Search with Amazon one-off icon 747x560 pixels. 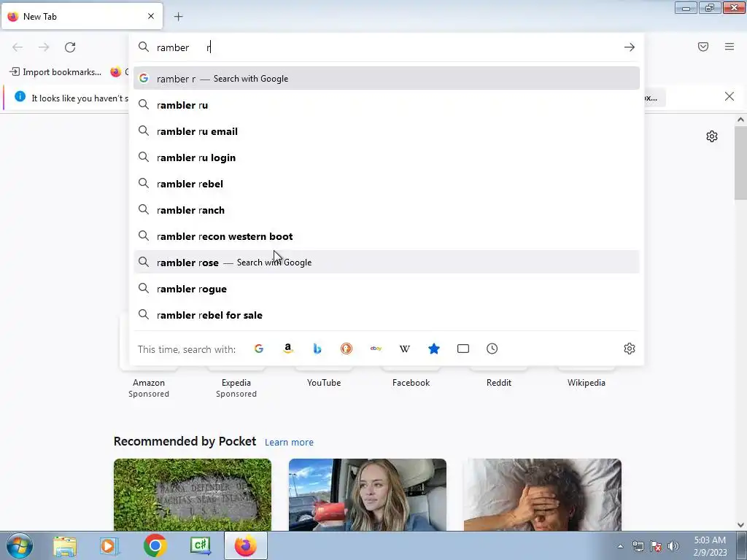[287, 349]
